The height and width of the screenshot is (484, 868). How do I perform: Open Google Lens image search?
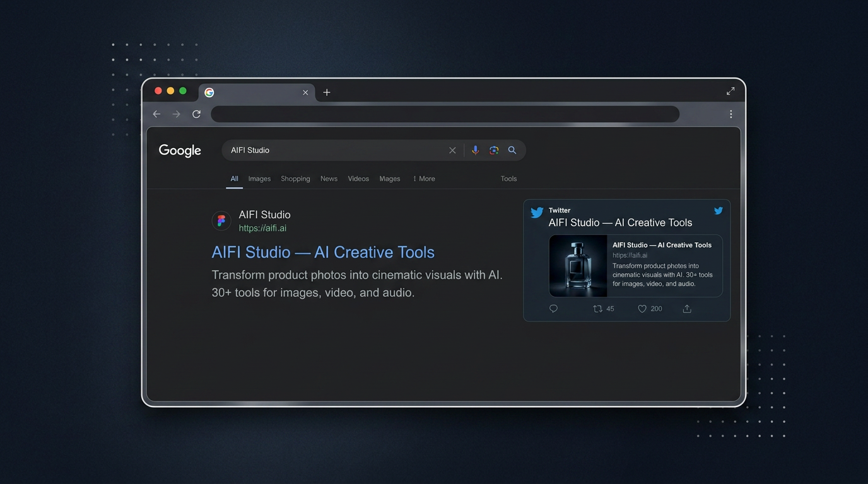pyautogui.click(x=494, y=150)
